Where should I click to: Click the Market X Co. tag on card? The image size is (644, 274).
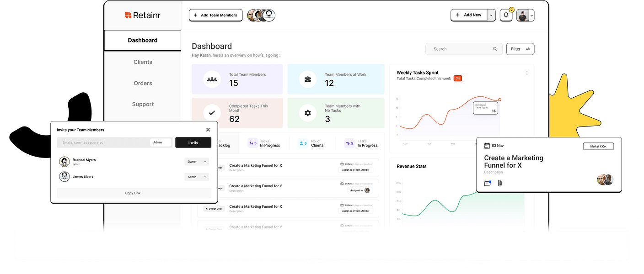[598, 146]
